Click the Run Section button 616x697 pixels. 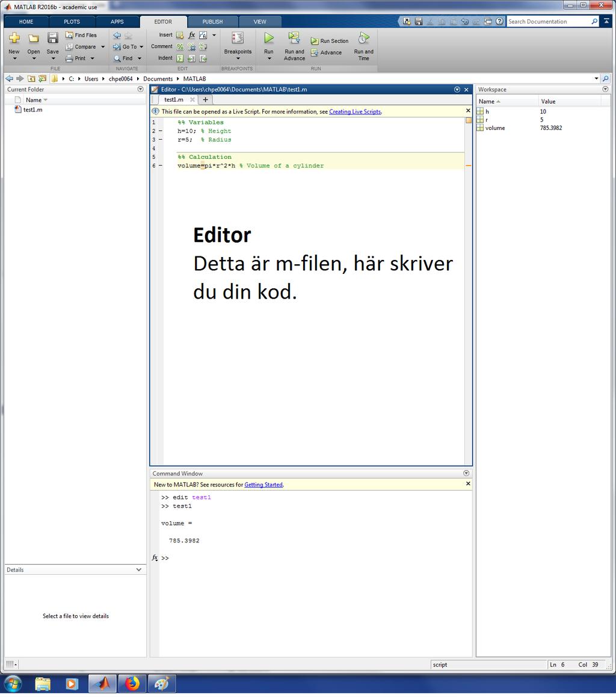[x=330, y=41]
